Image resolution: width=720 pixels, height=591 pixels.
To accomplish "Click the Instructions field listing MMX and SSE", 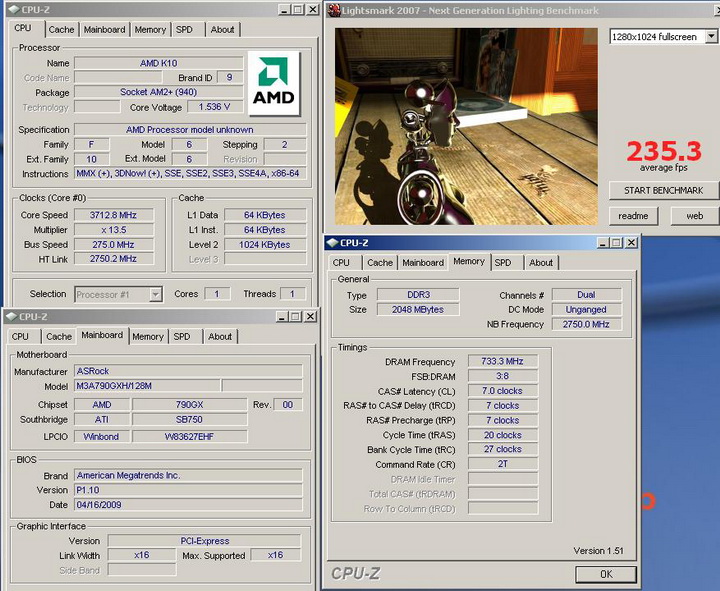I will coord(190,174).
